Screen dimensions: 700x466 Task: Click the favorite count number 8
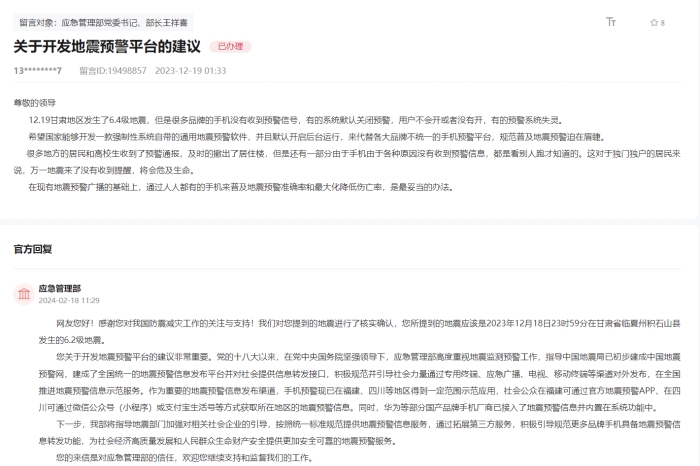(x=662, y=22)
